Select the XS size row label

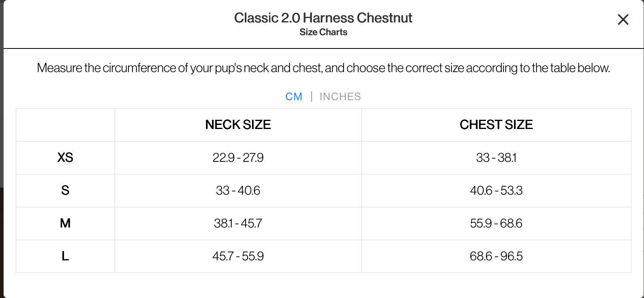click(x=65, y=157)
